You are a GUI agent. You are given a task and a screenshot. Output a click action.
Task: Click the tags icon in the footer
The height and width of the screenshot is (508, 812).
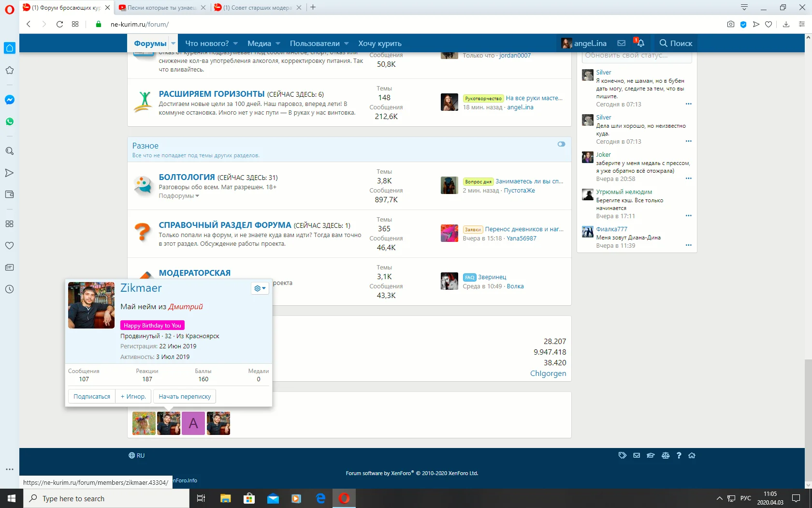tap(623, 455)
